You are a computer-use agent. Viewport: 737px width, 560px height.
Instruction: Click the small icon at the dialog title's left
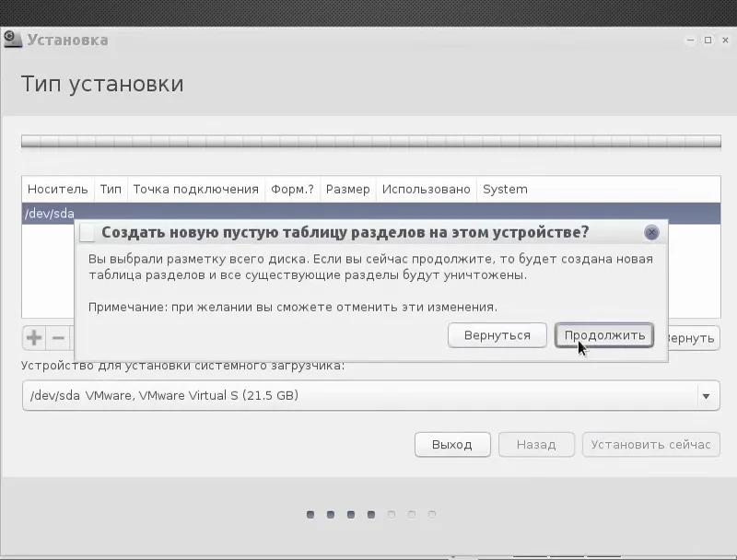(87, 232)
